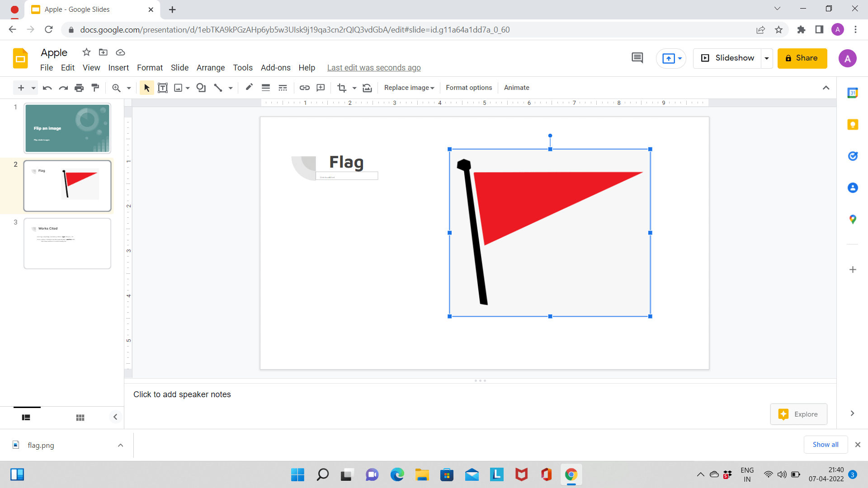Toggle the star/bookmark this presentation

[x=86, y=52]
